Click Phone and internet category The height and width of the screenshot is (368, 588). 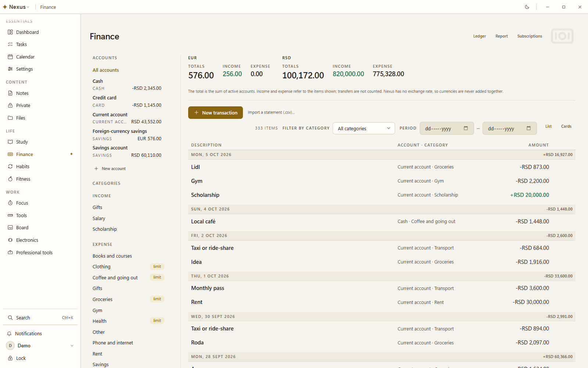pyautogui.click(x=113, y=343)
